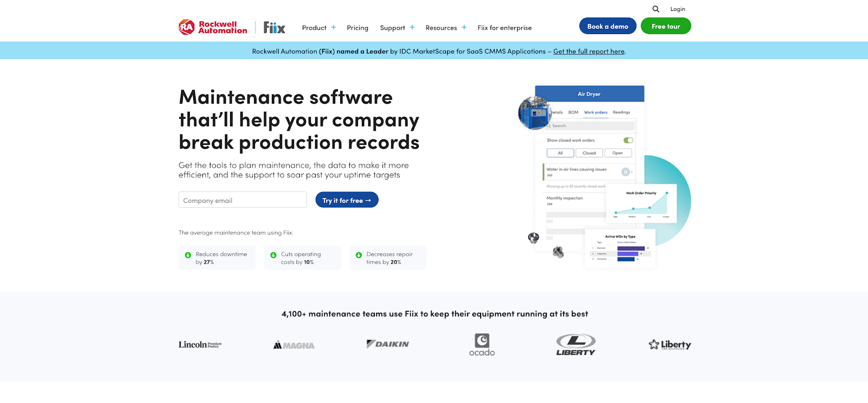Screen dimensions: 868x403
Task: Click the Free tour button
Action: [x=666, y=26]
